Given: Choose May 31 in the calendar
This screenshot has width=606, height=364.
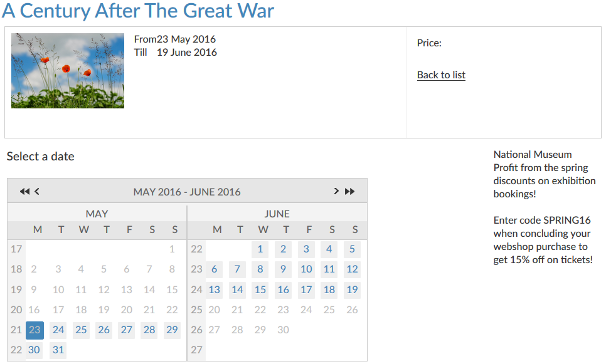Looking at the screenshot, I should point(58,350).
